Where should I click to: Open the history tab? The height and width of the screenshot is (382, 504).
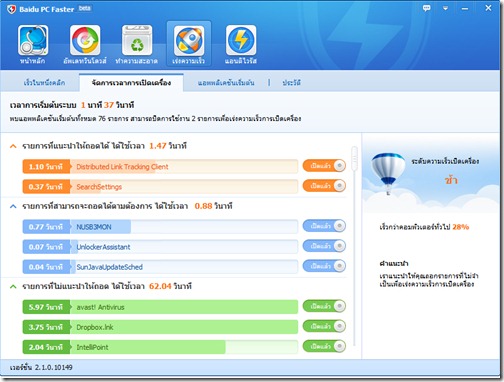pos(291,83)
